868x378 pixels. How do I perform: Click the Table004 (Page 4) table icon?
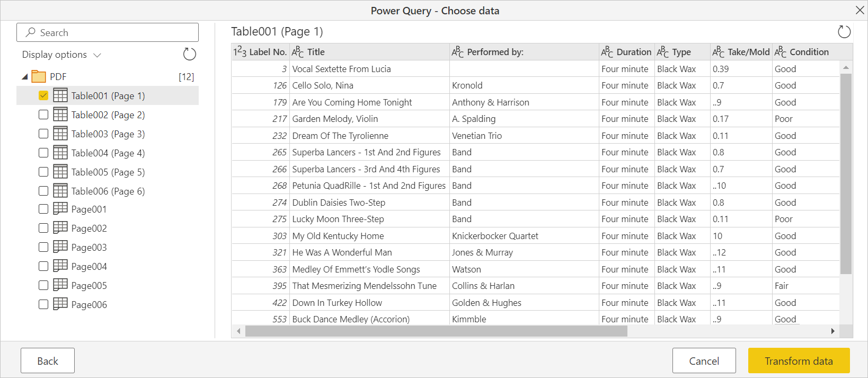tap(60, 153)
